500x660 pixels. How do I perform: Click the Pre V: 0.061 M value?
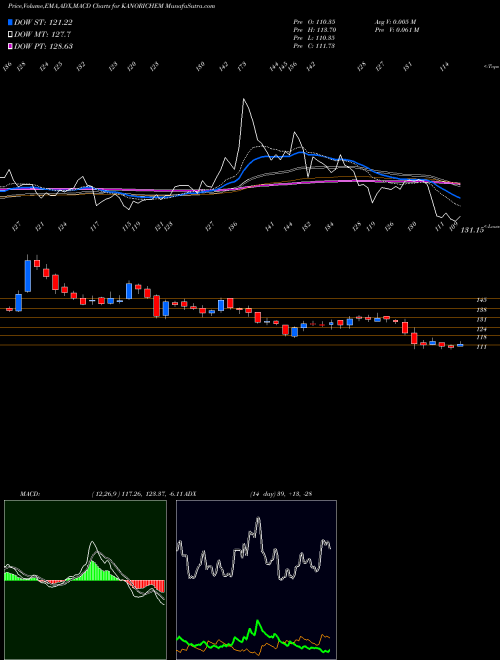396,30
